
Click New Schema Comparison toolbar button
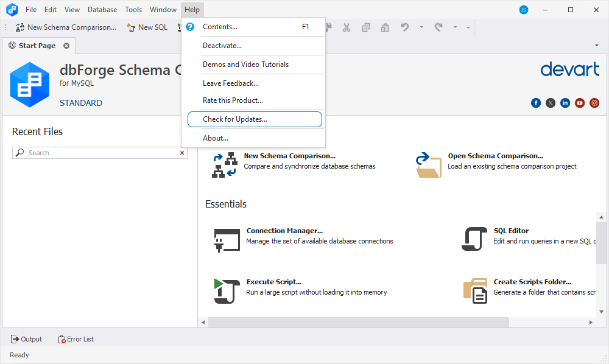(x=66, y=27)
